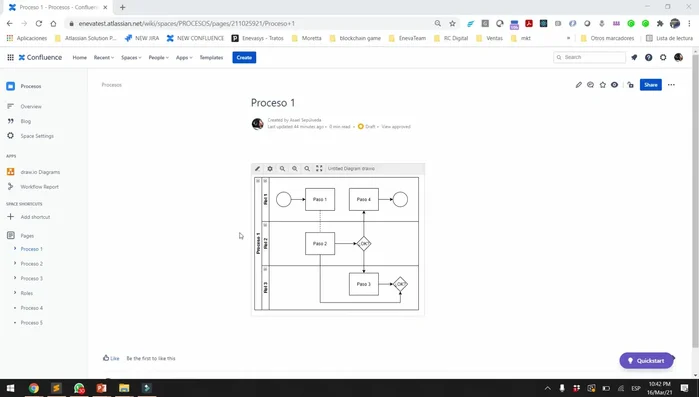
Task: Click the blue Create button
Action: tap(244, 57)
